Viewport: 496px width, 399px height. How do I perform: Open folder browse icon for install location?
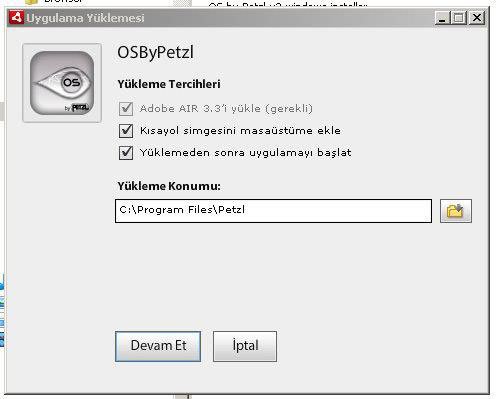456,211
